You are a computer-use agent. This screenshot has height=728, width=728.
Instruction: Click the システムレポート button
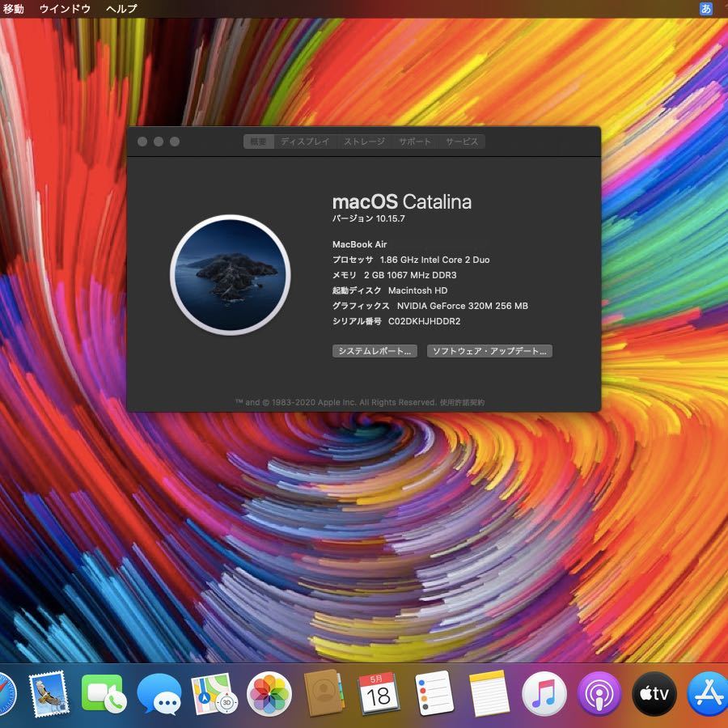375,351
